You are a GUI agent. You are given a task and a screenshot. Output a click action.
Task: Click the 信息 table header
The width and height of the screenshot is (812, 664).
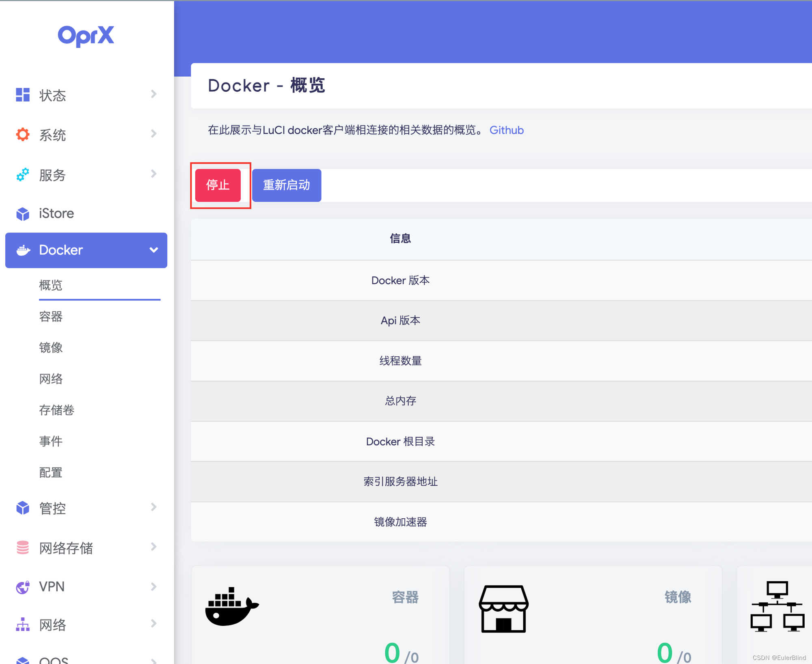pyautogui.click(x=400, y=239)
